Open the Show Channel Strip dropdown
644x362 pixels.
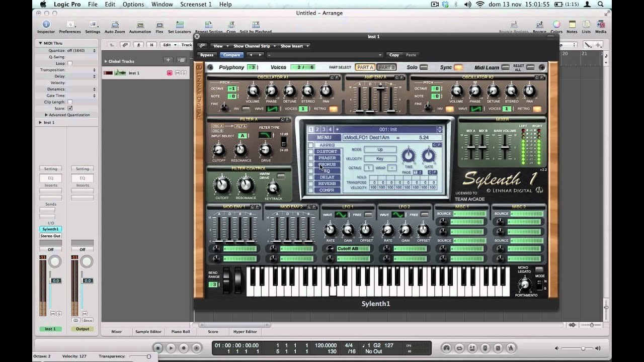(x=254, y=46)
